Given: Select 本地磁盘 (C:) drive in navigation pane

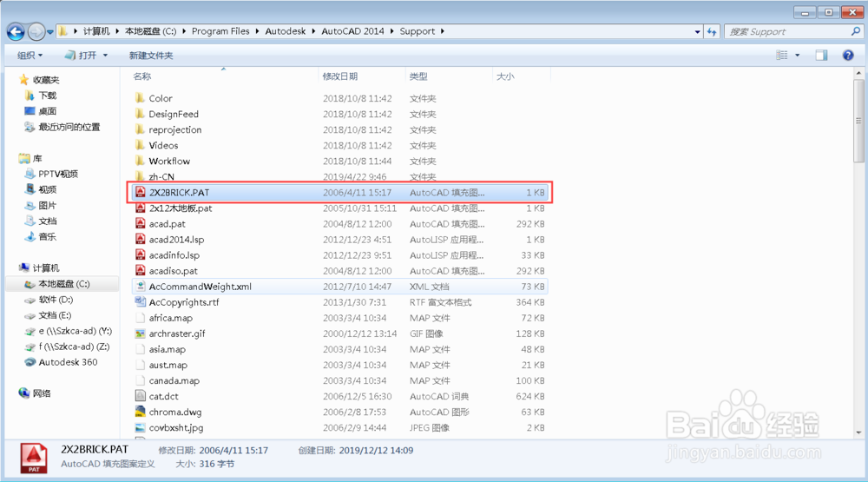Looking at the screenshot, I should [x=64, y=284].
